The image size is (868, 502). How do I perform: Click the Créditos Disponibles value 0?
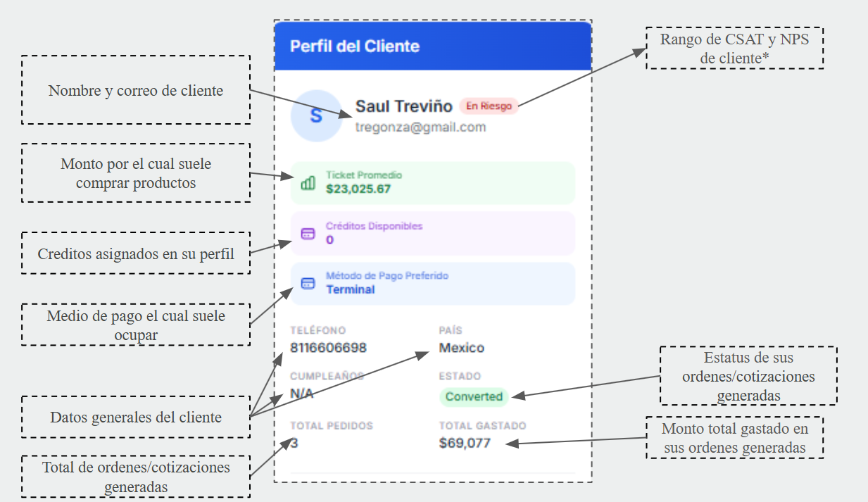tap(329, 240)
